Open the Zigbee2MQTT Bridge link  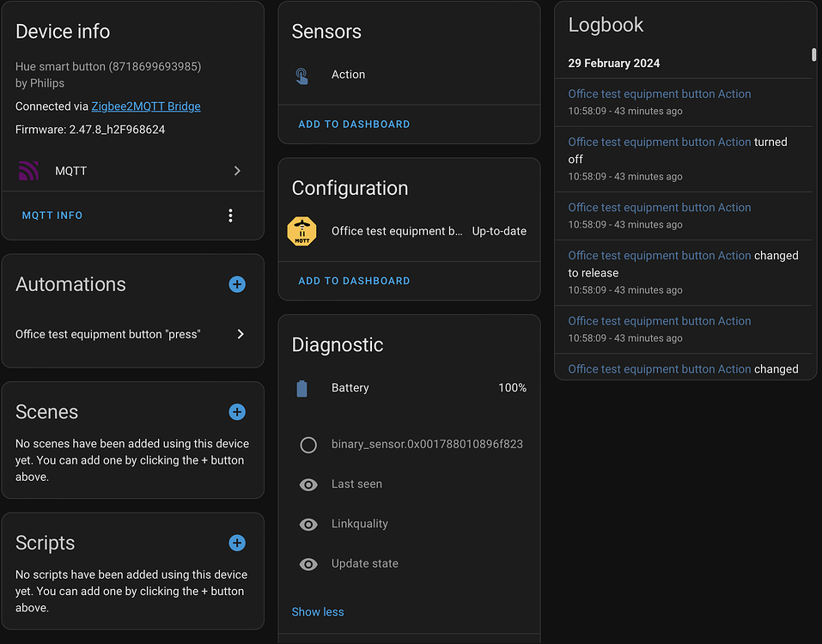click(145, 106)
